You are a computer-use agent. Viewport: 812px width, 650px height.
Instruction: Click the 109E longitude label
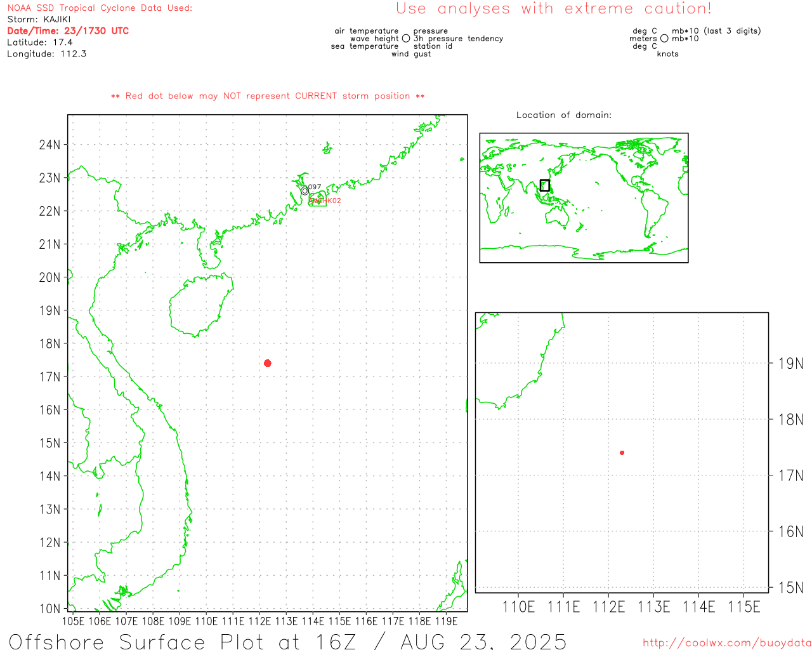[180, 621]
